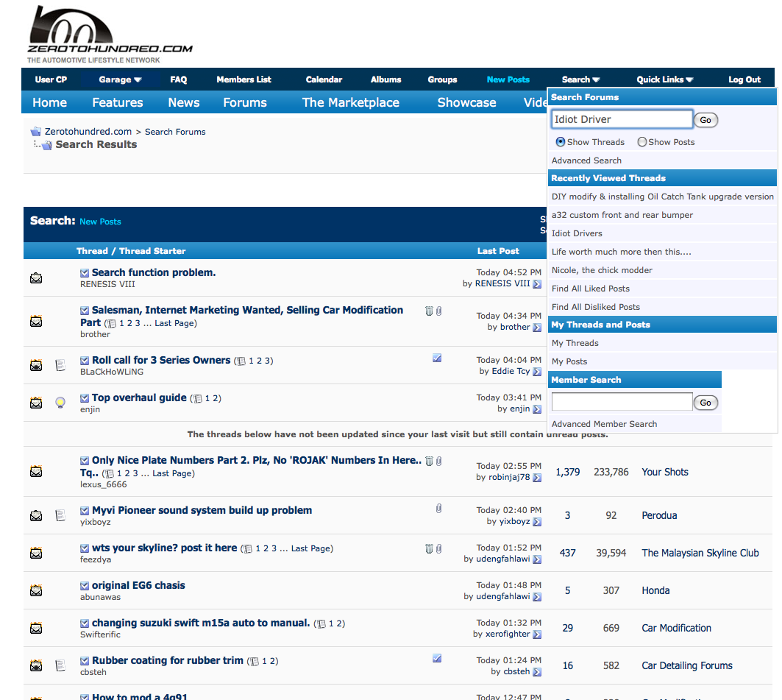Collapse the Search dropdown in navbar
This screenshot has height=700, width=782.
[580, 79]
